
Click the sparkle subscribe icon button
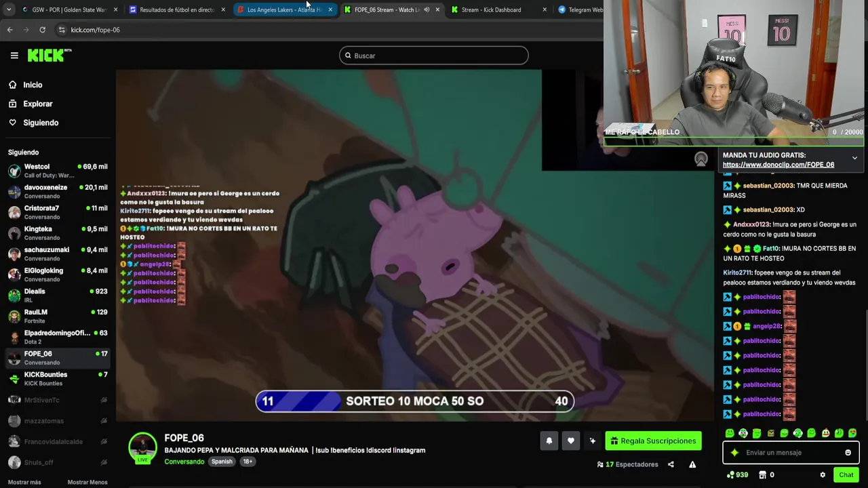tap(593, 441)
